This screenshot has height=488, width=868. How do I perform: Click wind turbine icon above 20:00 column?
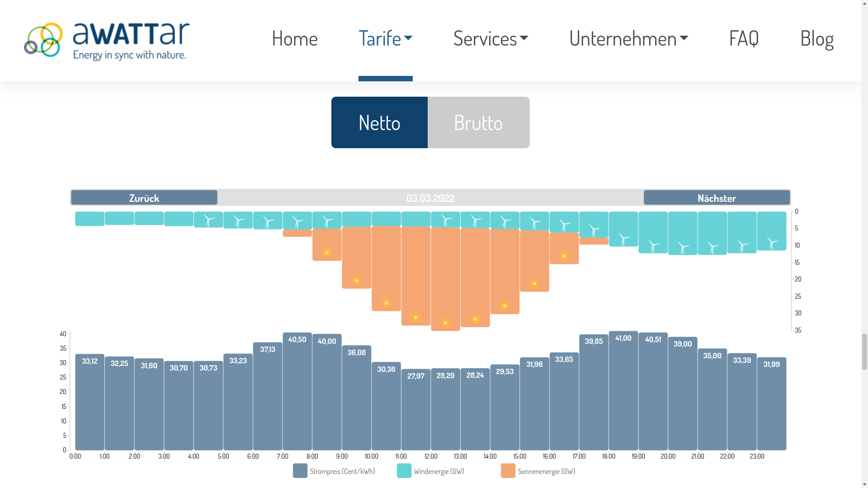[x=683, y=248]
